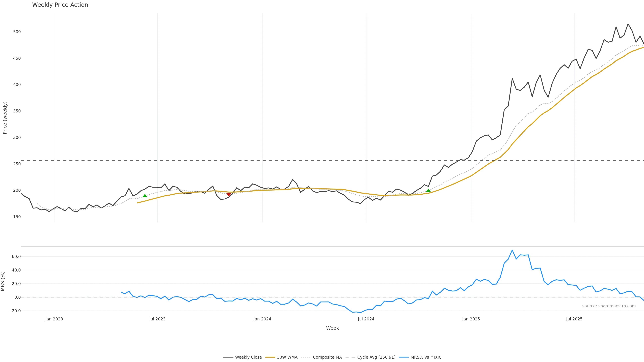Click the Jul 2025 x-axis label
Image resolution: width=644 pixels, height=362 pixels.
point(574,319)
